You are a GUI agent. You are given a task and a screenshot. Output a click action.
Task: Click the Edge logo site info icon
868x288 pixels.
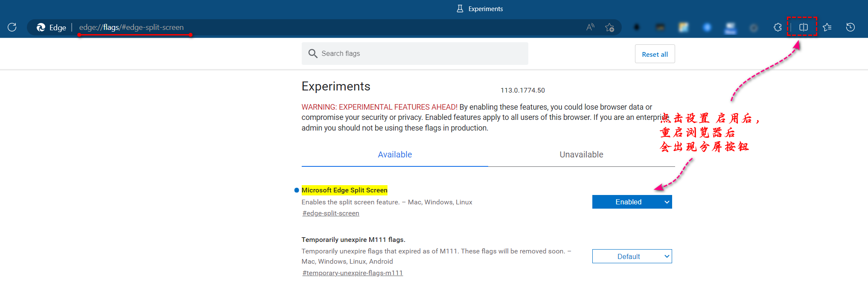click(x=41, y=27)
